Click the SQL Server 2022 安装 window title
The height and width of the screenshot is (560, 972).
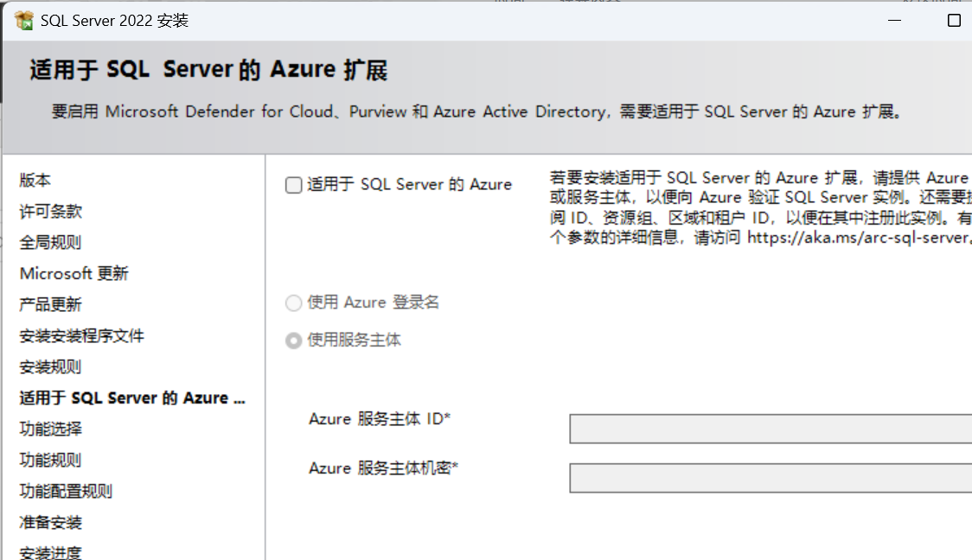click(115, 21)
